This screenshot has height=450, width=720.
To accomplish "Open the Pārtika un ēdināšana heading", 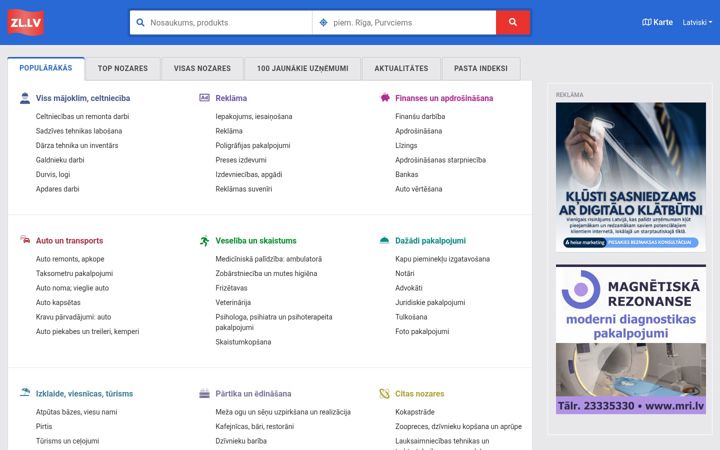I will [x=253, y=394].
